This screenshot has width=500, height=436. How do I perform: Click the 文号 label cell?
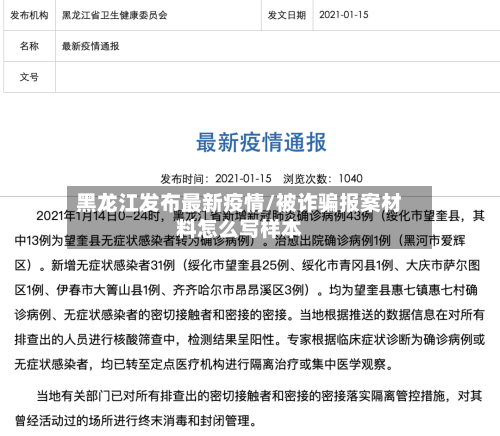tap(29, 77)
